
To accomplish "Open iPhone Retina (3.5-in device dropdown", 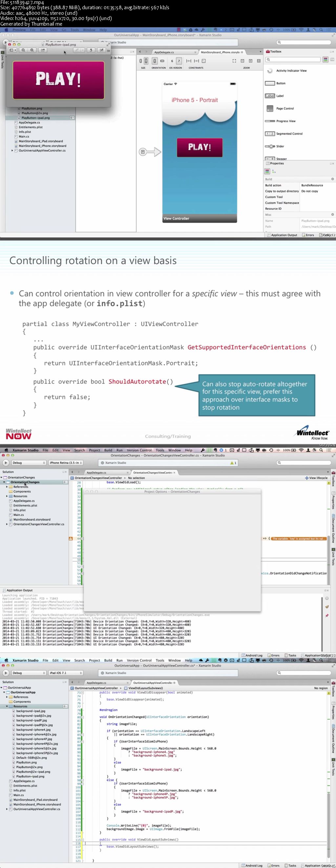I will [x=66, y=463].
